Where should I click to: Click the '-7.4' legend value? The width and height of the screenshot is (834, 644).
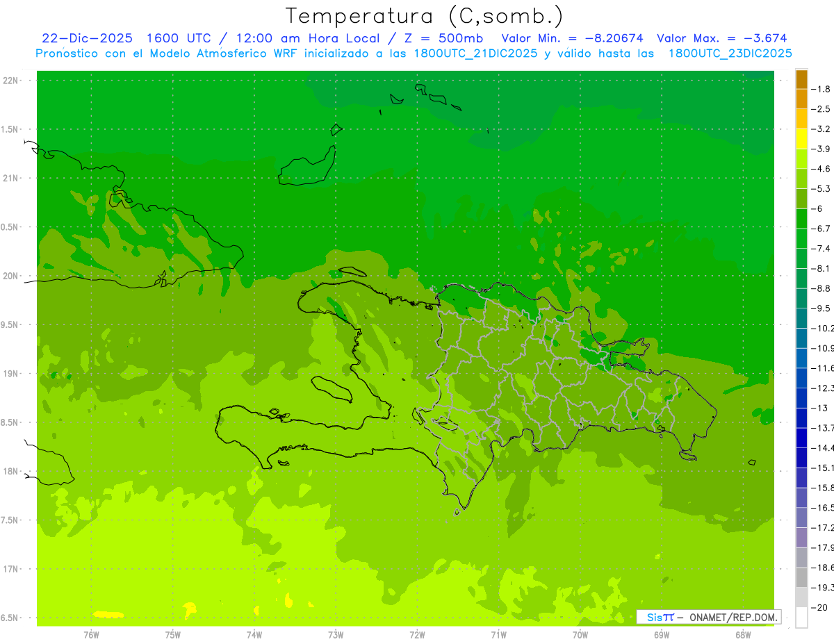click(821, 249)
